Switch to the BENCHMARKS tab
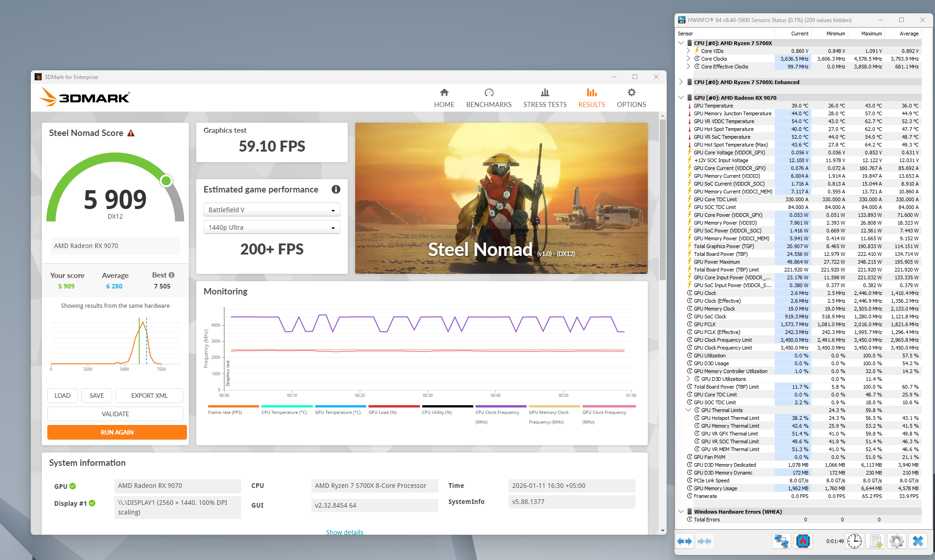 tap(488, 98)
